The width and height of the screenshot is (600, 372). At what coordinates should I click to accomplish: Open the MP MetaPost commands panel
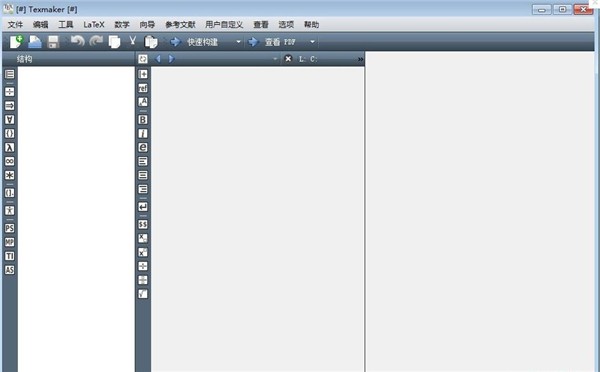tap(10, 242)
